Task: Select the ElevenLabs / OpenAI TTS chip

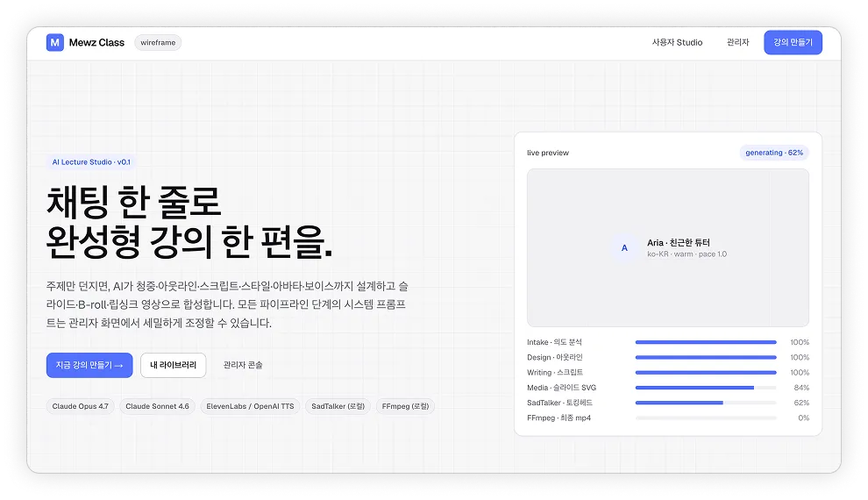Action: click(x=250, y=406)
